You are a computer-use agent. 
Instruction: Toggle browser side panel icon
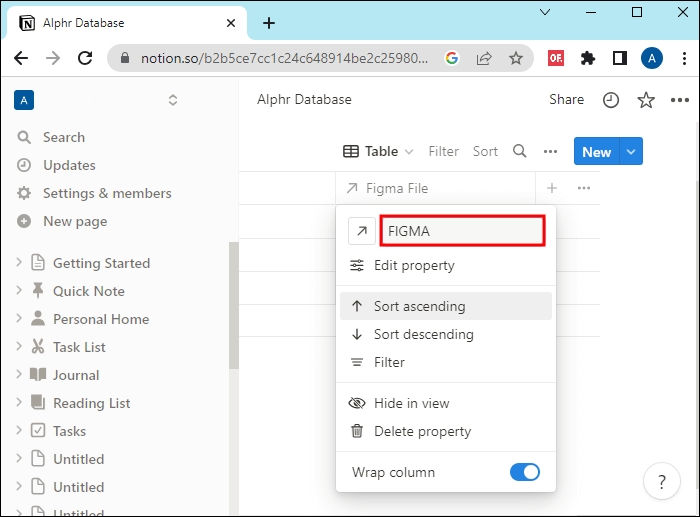click(x=620, y=58)
